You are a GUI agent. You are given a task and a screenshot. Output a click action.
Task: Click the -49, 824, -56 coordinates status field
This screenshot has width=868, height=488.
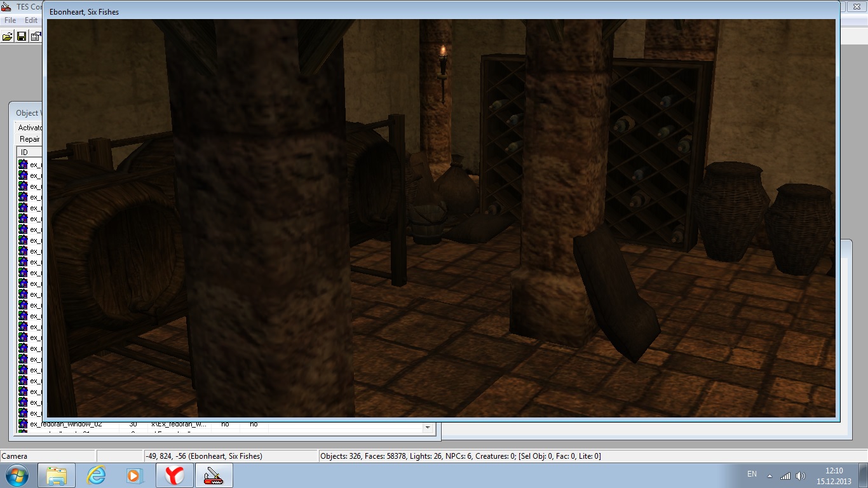tap(231, 456)
